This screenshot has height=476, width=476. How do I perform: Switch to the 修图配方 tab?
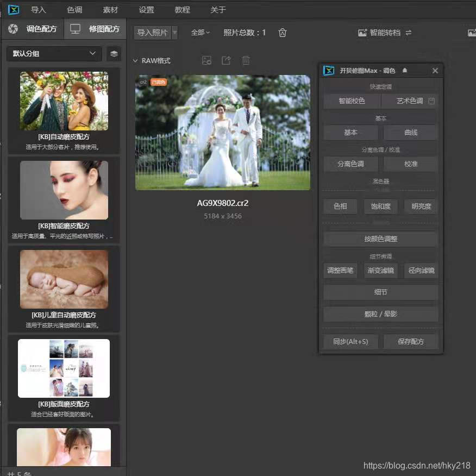pyautogui.click(x=95, y=29)
